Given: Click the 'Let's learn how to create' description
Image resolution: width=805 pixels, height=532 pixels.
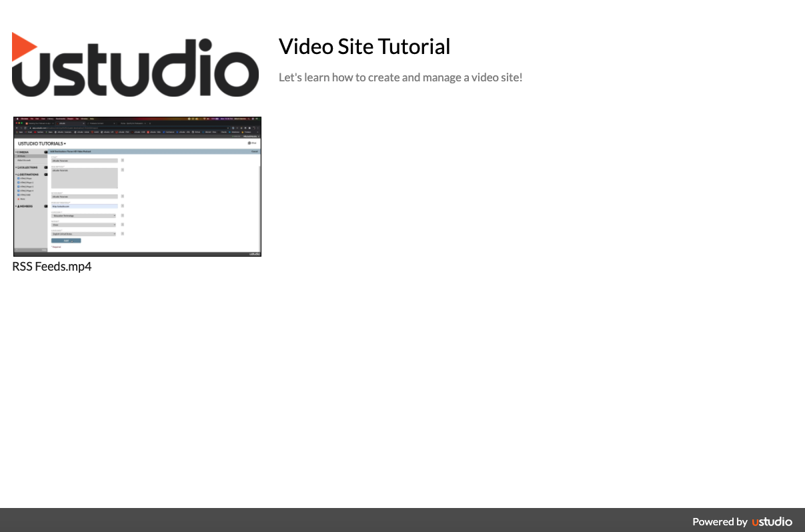Looking at the screenshot, I should click(400, 77).
